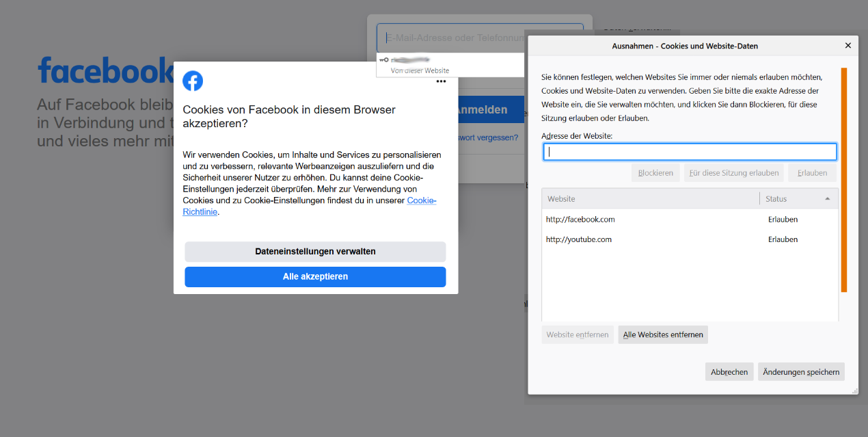Click the Blockieren button
868x437 pixels.
(x=655, y=173)
